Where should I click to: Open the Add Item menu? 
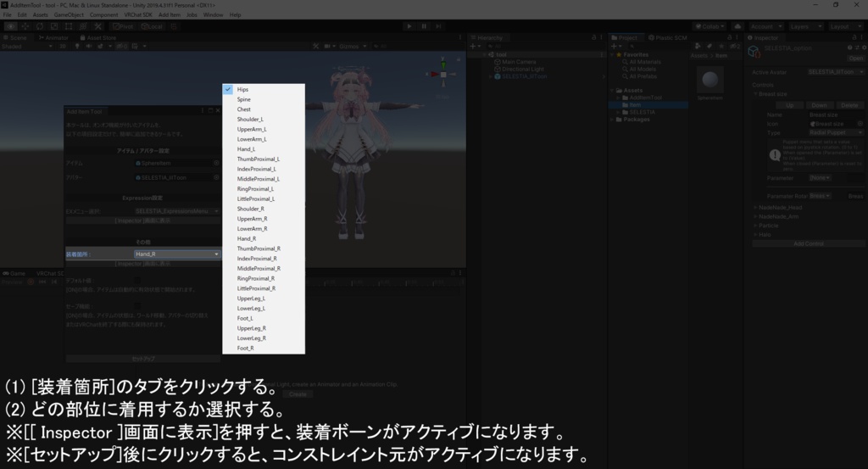click(x=170, y=15)
